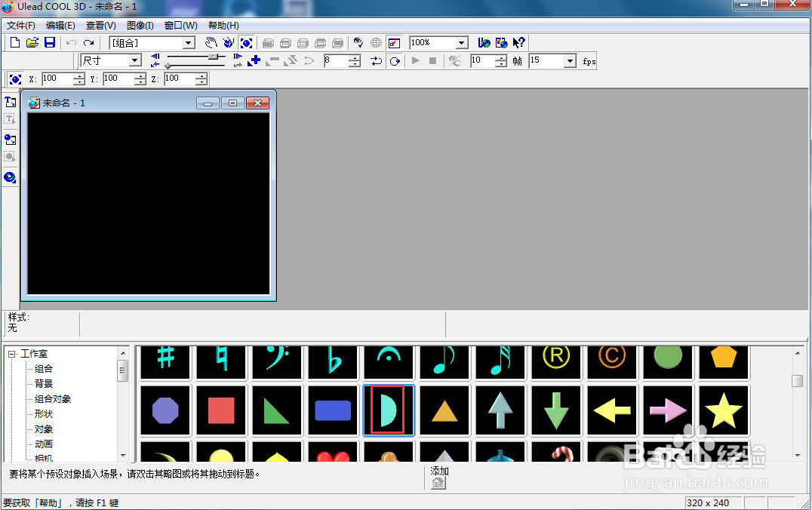Open the 帮助(H) menu
Image resolution: width=812 pixels, height=510 pixels.
point(223,26)
